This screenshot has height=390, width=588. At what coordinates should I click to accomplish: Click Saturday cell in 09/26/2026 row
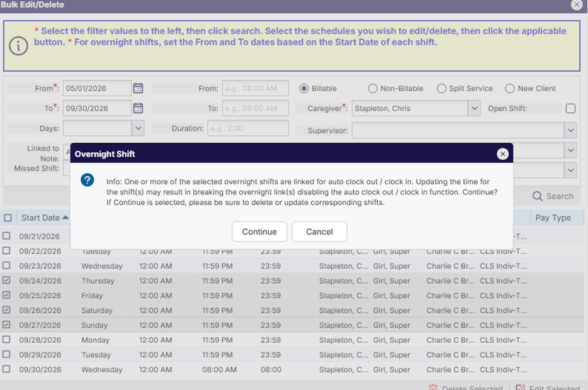point(97,310)
